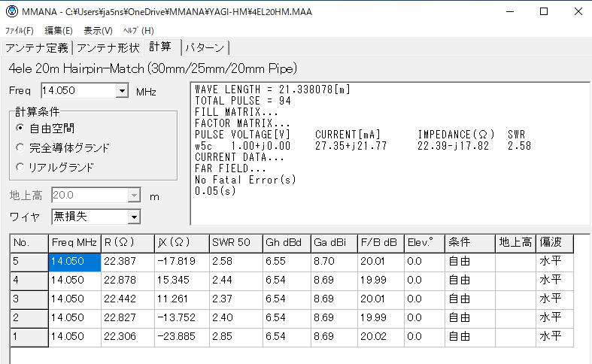Choose the リアルグランド radio option

(x=20, y=166)
